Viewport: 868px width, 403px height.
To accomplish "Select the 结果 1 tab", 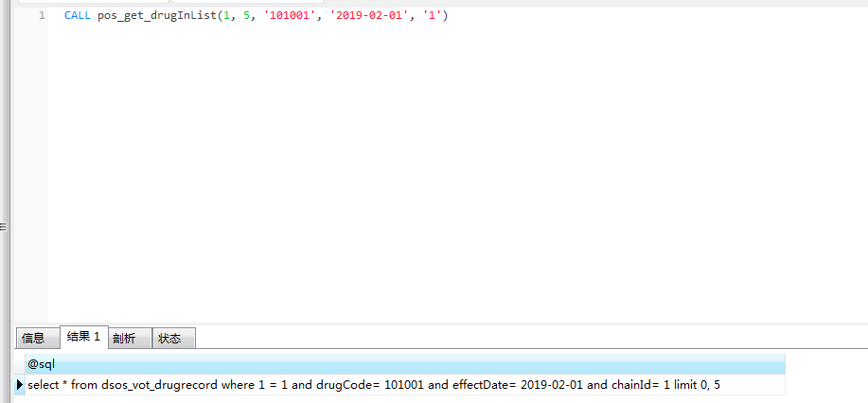I will pos(84,337).
